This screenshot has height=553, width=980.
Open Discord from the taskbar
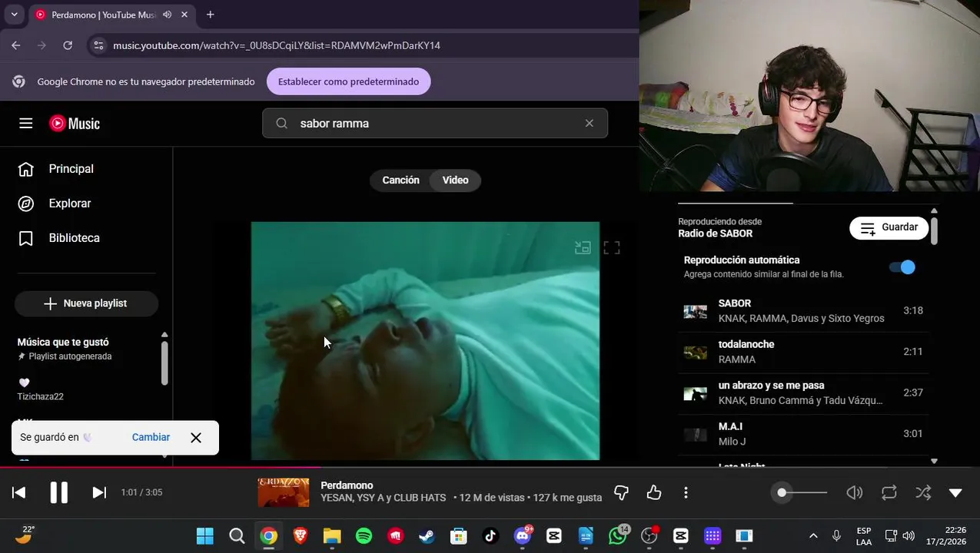pos(523,536)
